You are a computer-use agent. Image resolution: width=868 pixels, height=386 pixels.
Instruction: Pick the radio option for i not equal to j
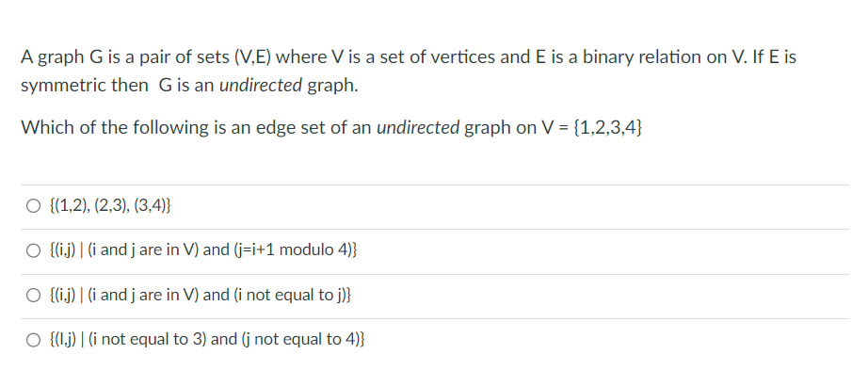pyautogui.click(x=33, y=296)
